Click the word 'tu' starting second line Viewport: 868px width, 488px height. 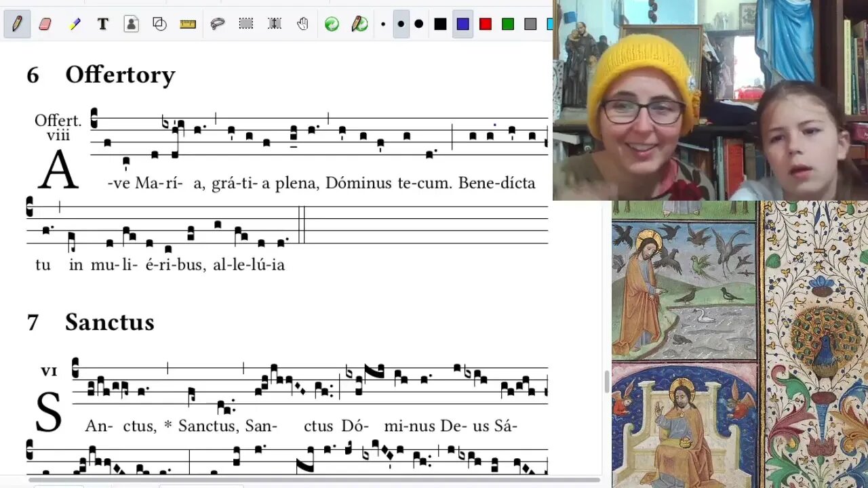click(x=43, y=265)
